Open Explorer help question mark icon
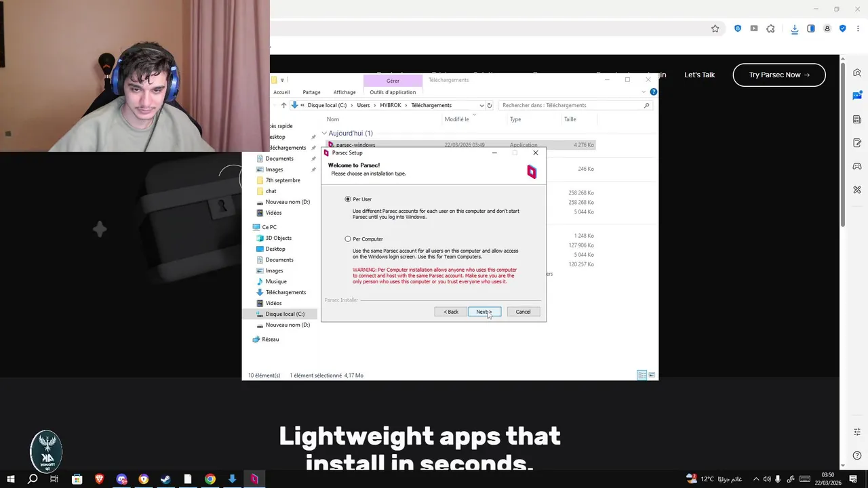Screen dimensions: 868x488 click(x=653, y=91)
